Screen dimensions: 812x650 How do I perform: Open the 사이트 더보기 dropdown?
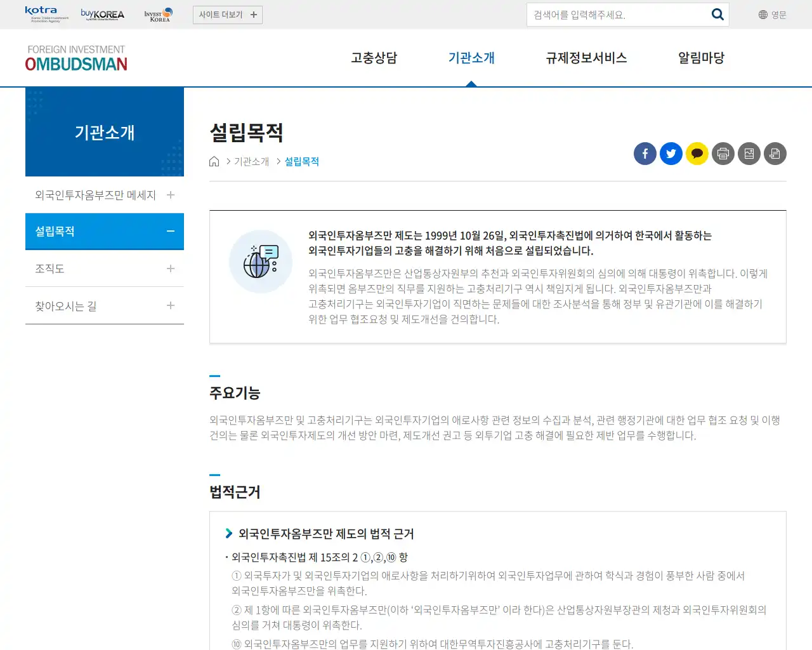pyautogui.click(x=227, y=14)
